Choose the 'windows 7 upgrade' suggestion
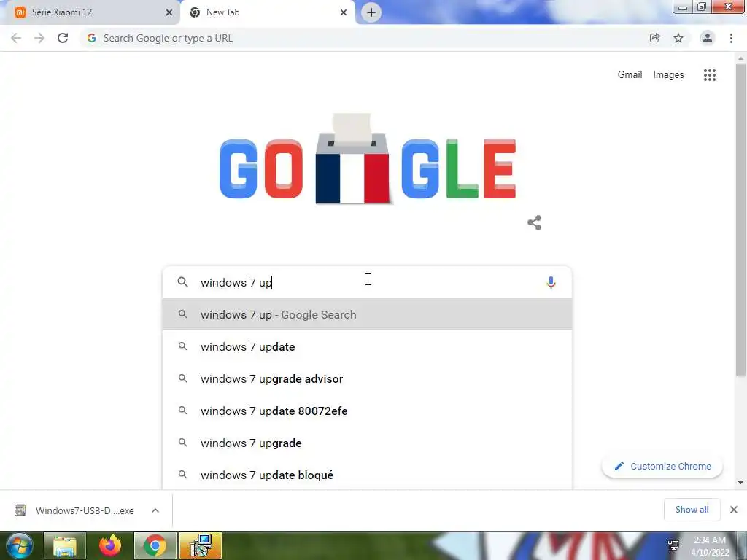Viewport: 747px width, 560px height. (367, 443)
